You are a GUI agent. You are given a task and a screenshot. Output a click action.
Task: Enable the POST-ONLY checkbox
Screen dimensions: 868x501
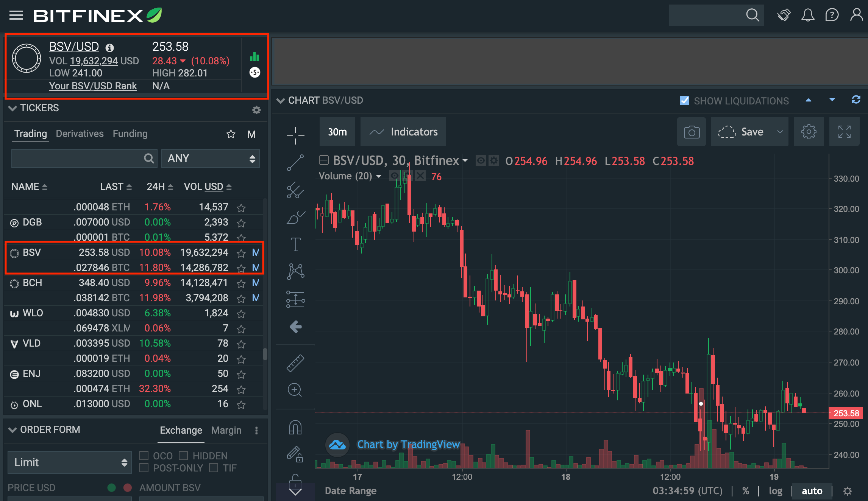pos(145,468)
